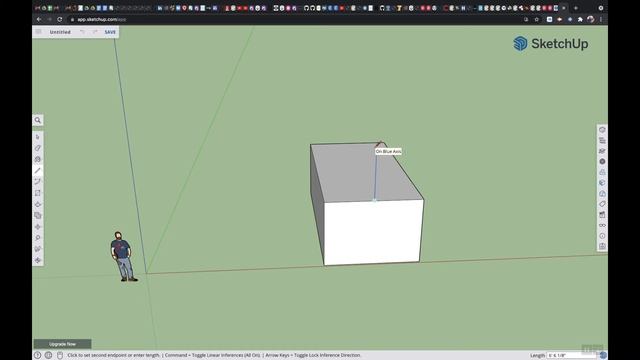The height and width of the screenshot is (360, 640).
Task: Activate the Line pencil tool
Action: pos(38,171)
